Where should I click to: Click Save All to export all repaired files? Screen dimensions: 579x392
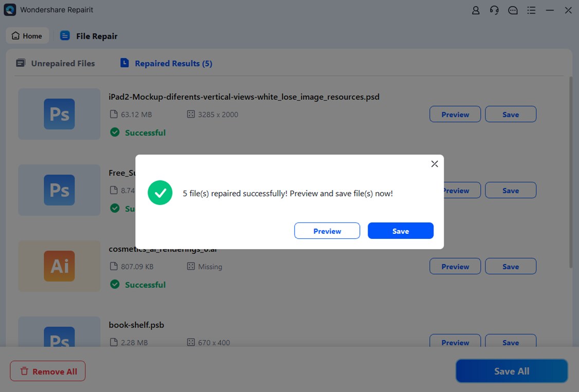[511, 371]
